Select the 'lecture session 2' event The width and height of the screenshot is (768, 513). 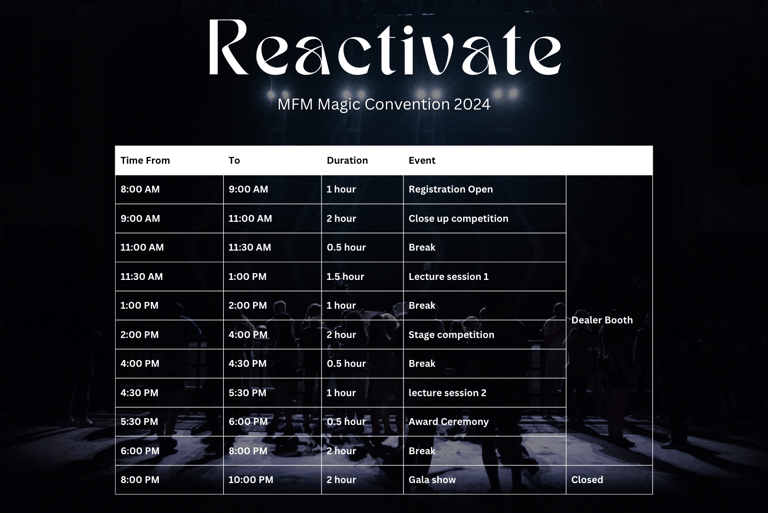point(484,392)
